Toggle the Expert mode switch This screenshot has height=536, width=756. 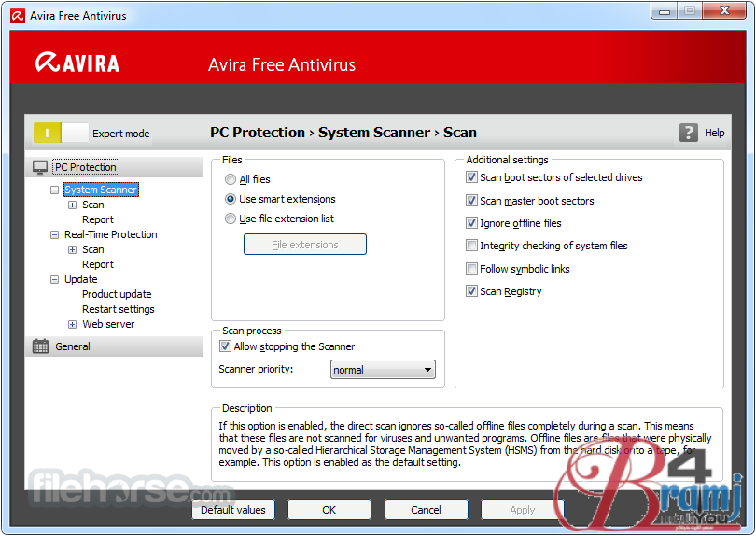(61, 133)
